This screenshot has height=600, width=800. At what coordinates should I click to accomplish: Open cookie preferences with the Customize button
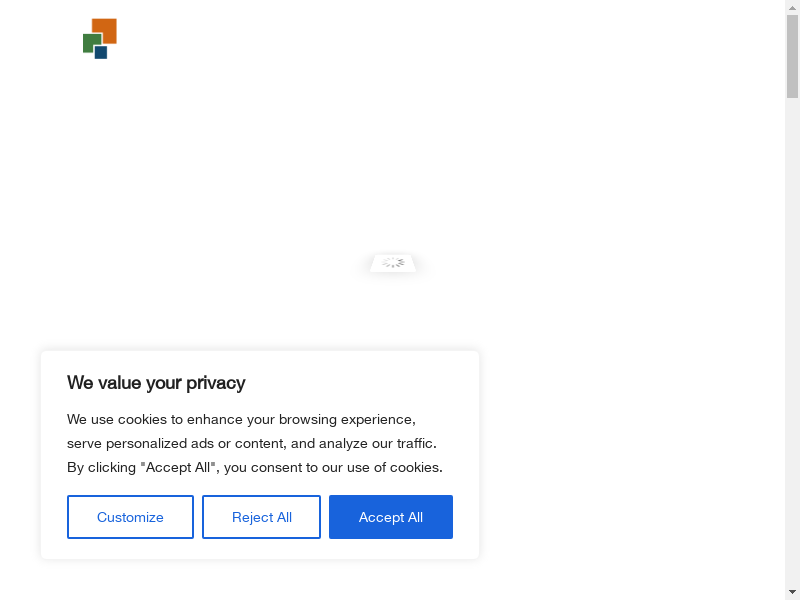[130, 517]
